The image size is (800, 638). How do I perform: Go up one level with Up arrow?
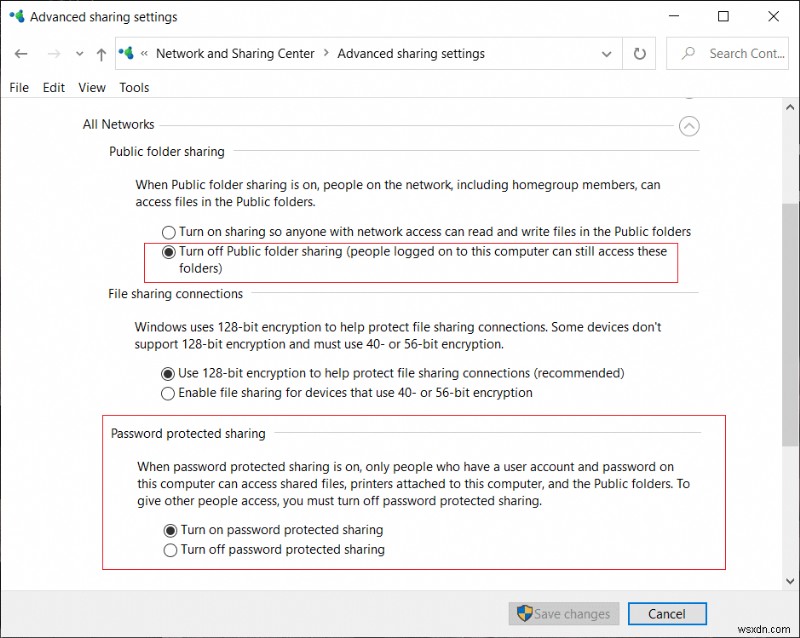pyautogui.click(x=101, y=54)
